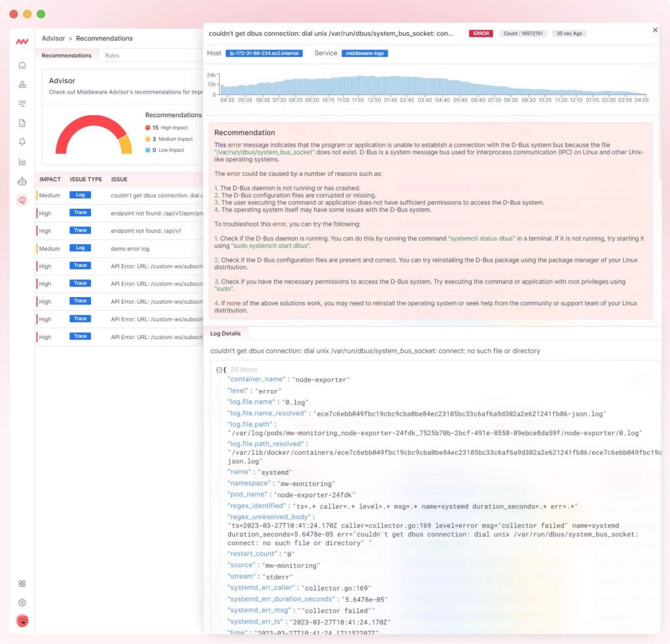
Task: Open the apps grid icon near bottom sidebar
Action: pos(22,582)
